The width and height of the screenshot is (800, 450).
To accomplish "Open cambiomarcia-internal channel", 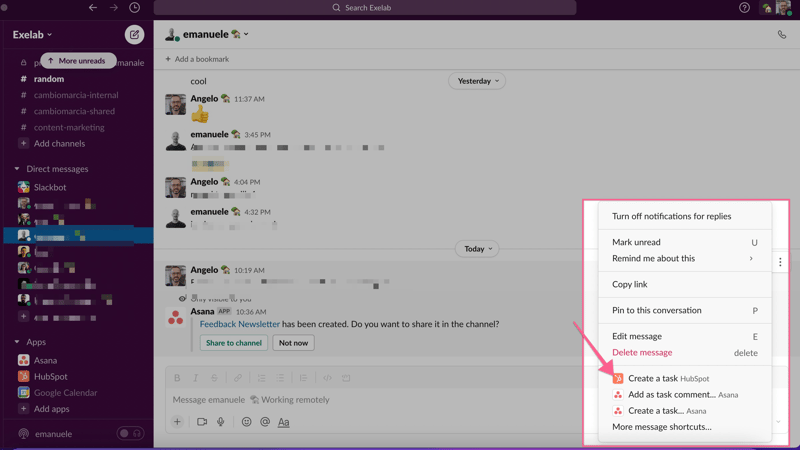I will [x=76, y=95].
